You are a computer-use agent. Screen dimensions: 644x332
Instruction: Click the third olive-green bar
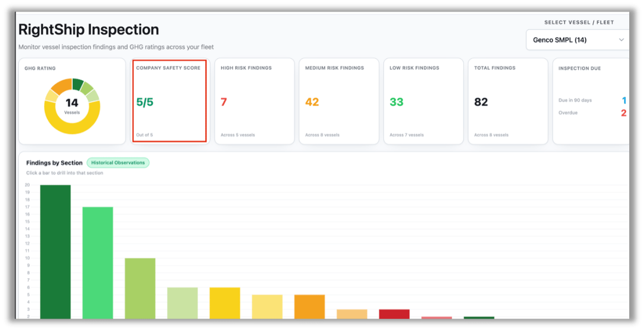click(140, 288)
